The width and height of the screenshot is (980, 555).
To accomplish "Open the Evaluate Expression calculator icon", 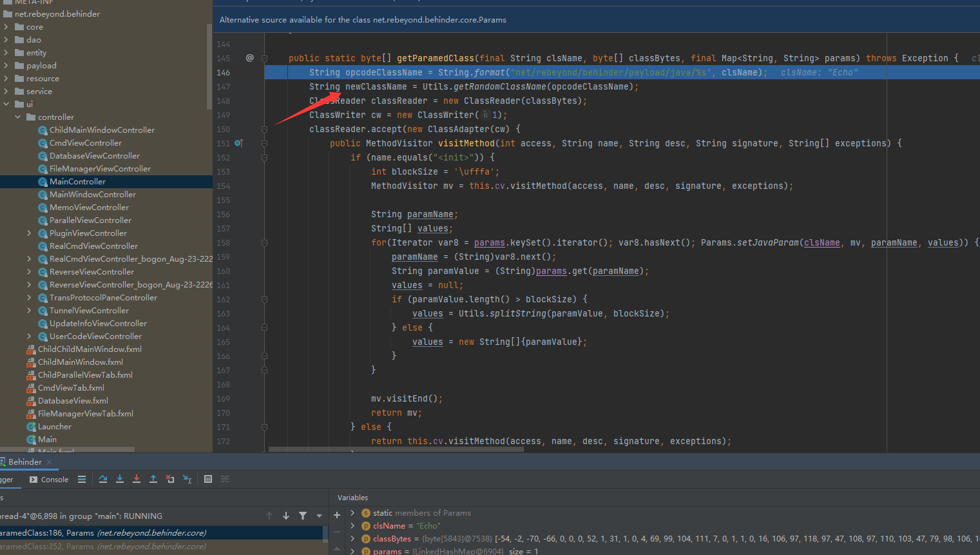I will point(208,479).
